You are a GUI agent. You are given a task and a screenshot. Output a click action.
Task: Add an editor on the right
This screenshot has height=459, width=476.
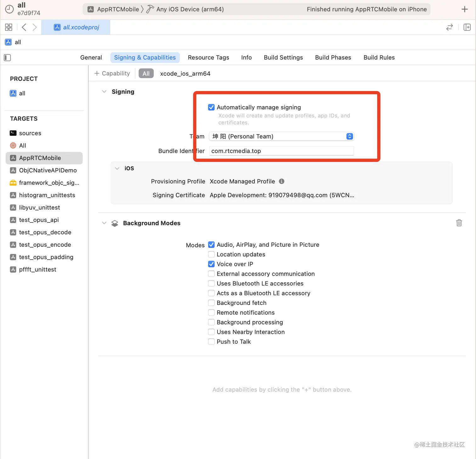pyautogui.click(x=467, y=27)
